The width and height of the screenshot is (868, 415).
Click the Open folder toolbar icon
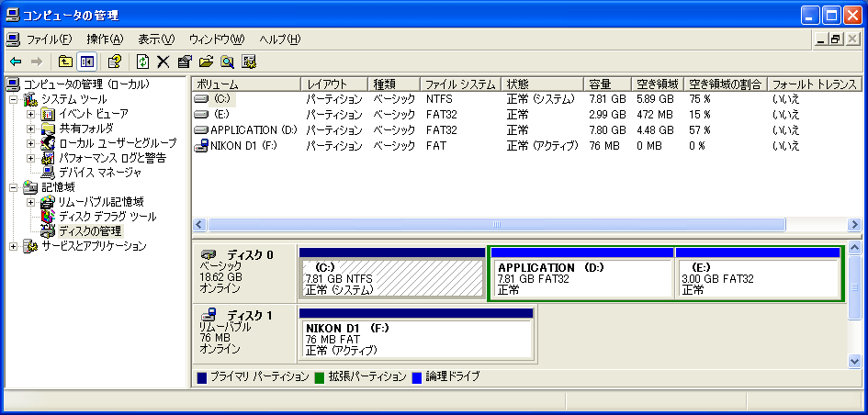(x=206, y=62)
